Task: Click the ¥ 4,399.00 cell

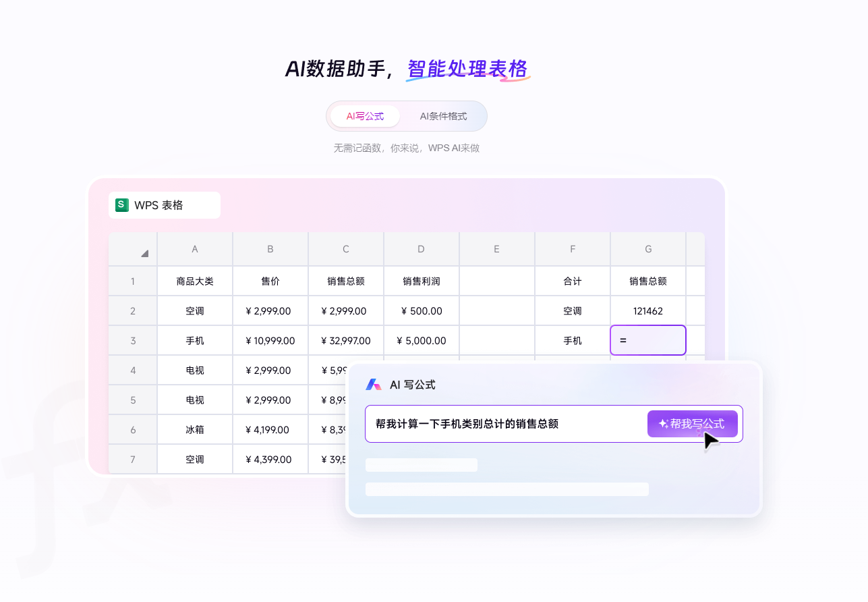Action: click(x=270, y=460)
